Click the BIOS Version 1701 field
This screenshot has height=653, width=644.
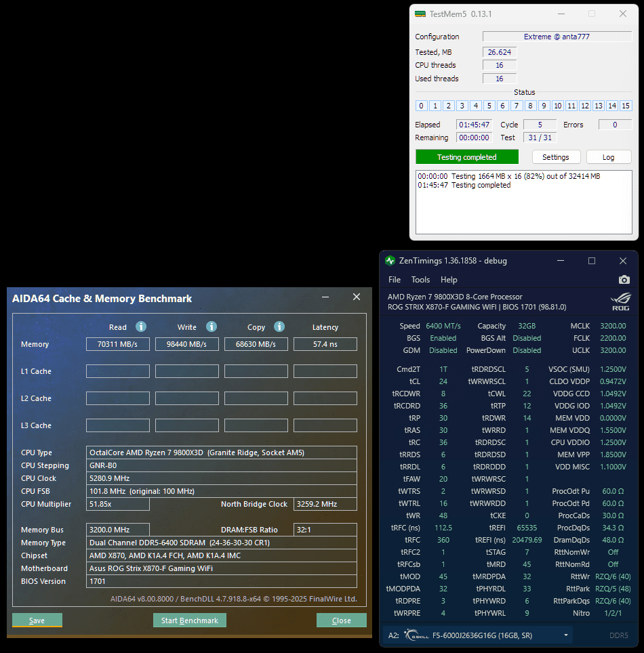pyautogui.click(x=222, y=581)
